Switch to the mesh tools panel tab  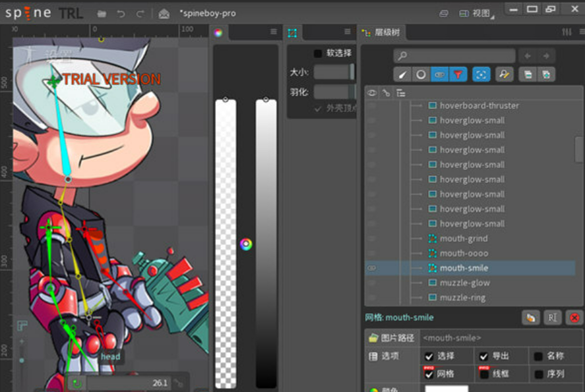292,33
